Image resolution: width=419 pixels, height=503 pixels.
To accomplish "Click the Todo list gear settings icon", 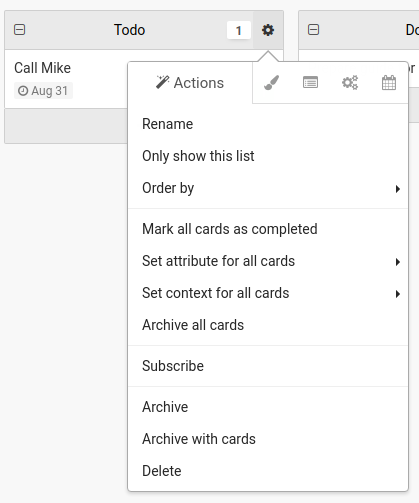I will 268,30.
